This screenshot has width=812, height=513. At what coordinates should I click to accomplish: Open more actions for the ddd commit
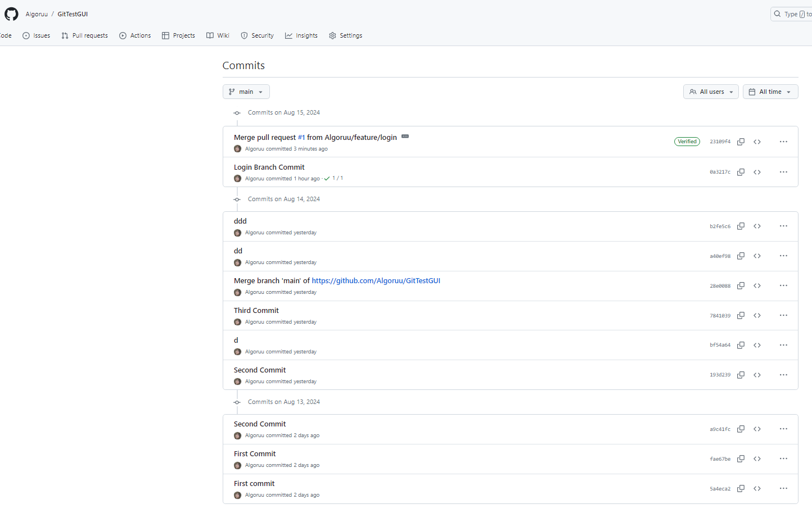click(x=783, y=226)
